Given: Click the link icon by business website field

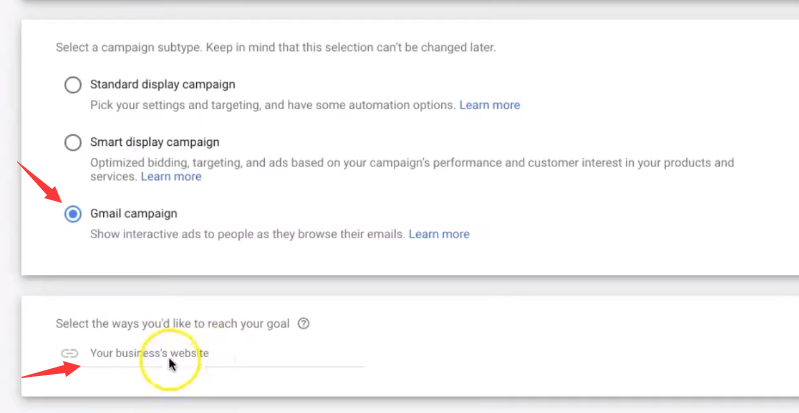Looking at the screenshot, I should click(69, 353).
